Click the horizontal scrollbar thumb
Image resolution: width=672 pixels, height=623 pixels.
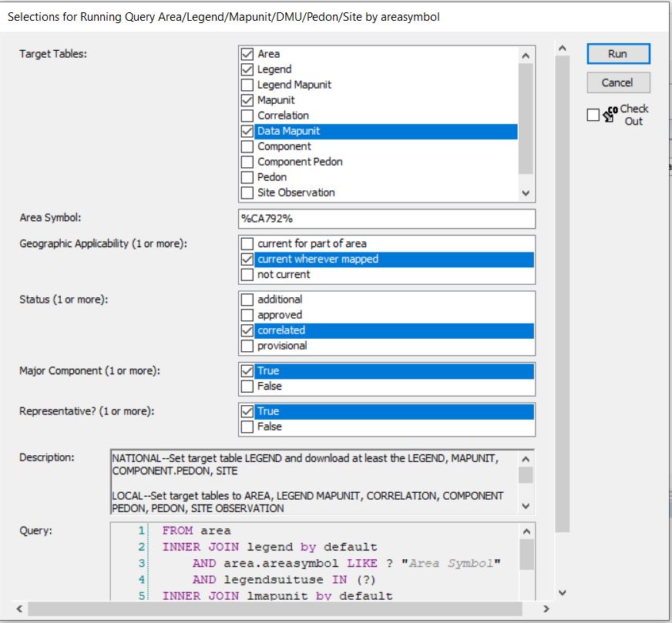[x=274, y=608]
